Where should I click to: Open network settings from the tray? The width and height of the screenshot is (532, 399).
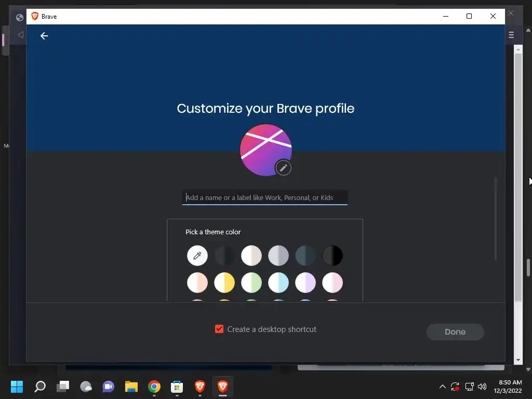(469, 387)
